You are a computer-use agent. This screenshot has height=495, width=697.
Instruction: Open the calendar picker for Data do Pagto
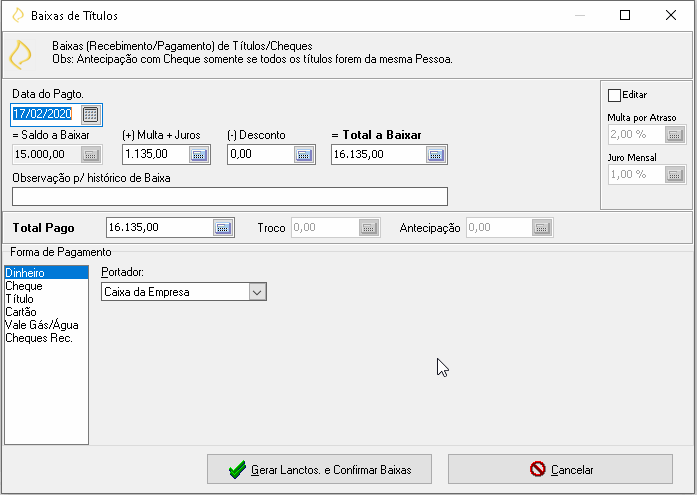coord(90,115)
